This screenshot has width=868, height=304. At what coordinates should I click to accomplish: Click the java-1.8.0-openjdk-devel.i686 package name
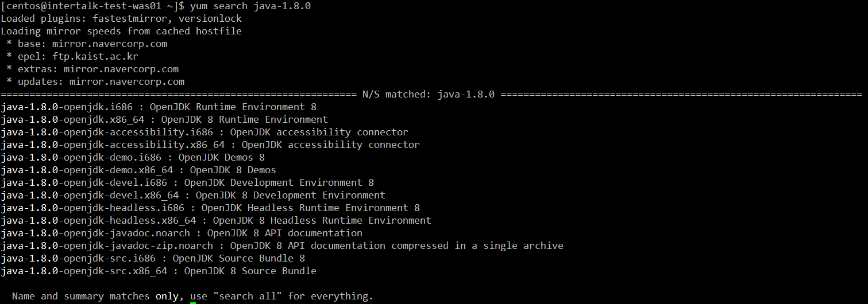tap(84, 183)
